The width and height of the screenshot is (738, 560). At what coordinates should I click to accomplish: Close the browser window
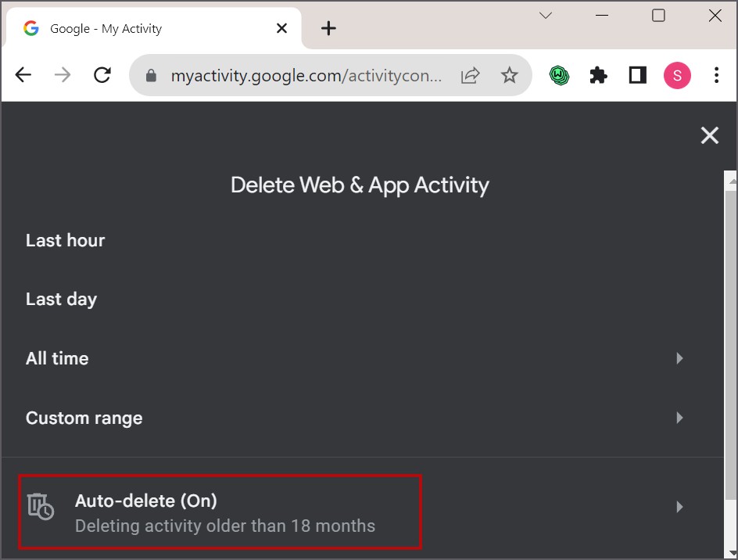715,16
